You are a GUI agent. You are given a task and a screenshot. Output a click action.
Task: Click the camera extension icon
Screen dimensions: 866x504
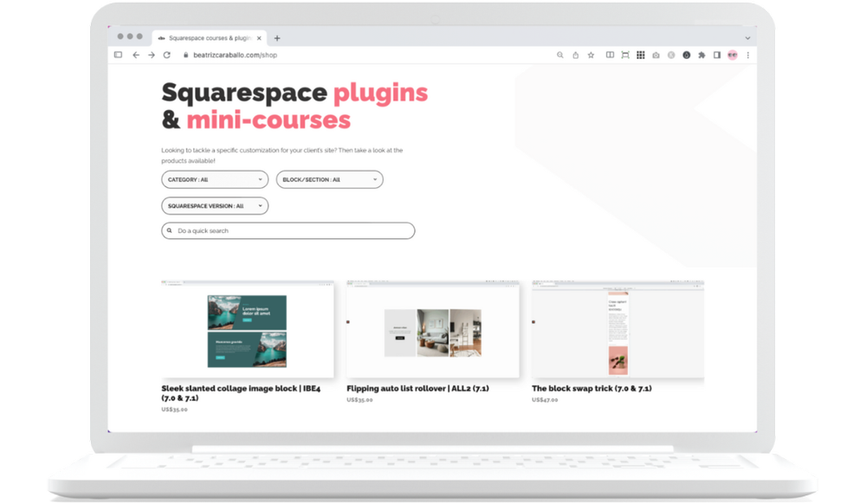point(656,55)
